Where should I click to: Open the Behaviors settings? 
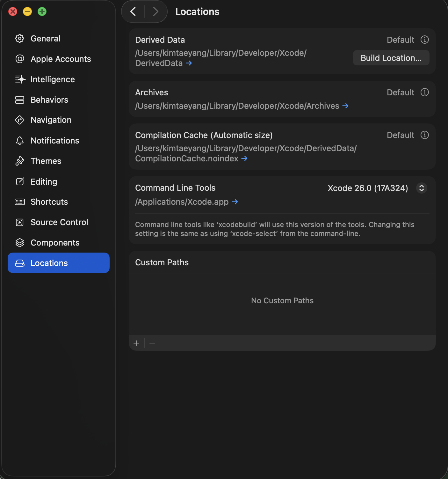[59, 100]
